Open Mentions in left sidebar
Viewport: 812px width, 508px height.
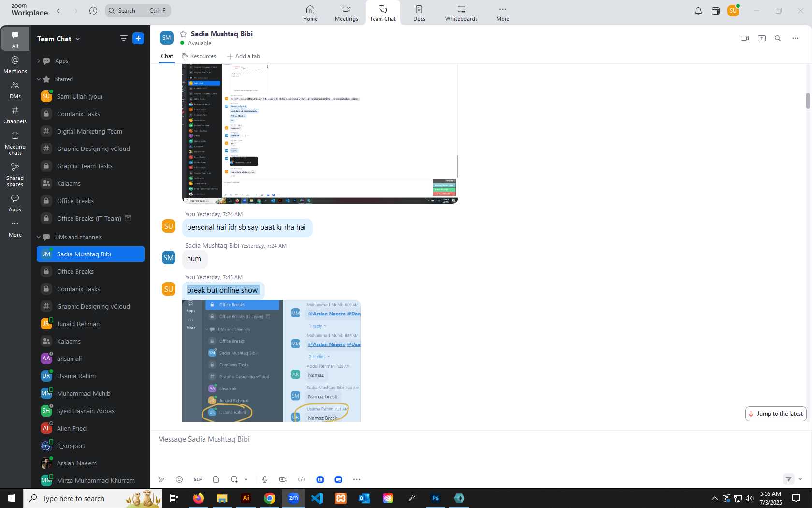pos(15,65)
